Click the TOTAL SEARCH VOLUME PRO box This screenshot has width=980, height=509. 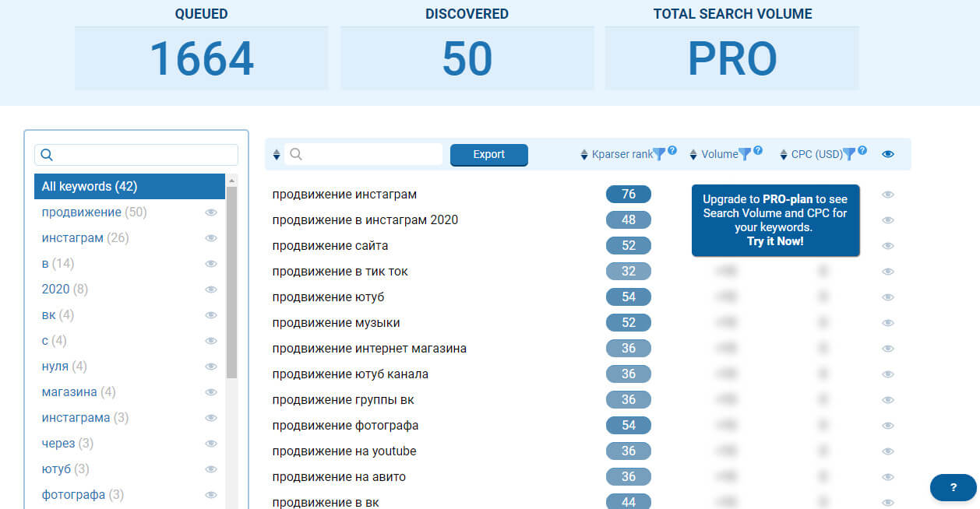coord(732,58)
